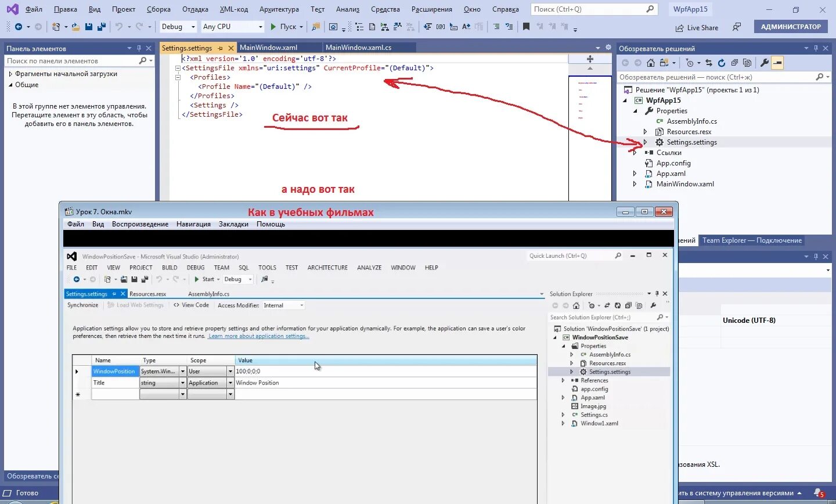Click the bookmark icon in the main toolbar
Viewport: 836px width, 504px height.
point(526,27)
